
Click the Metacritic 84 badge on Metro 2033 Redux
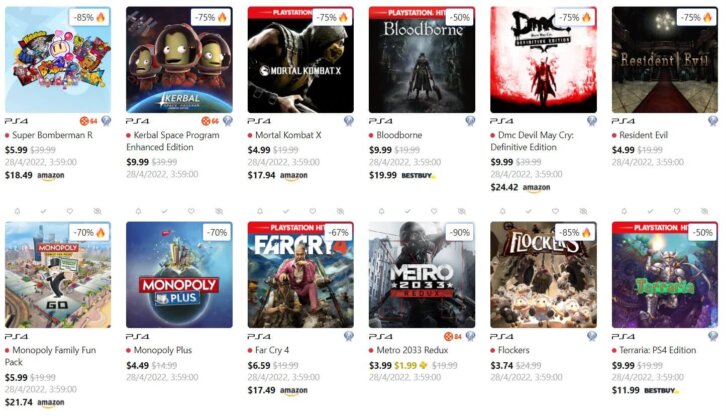[452, 337]
